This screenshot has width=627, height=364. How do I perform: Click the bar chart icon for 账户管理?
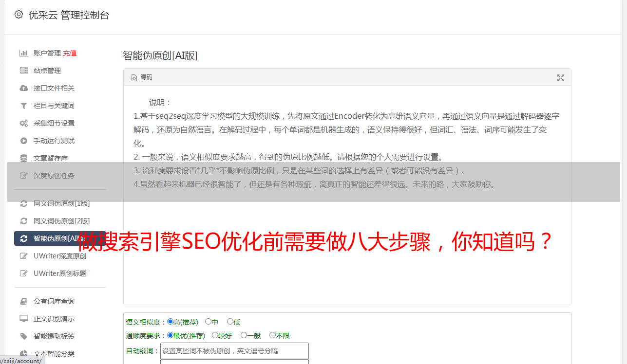(23, 53)
